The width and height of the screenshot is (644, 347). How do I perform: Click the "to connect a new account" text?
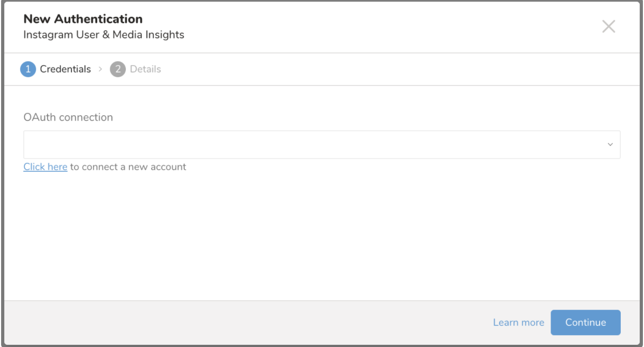pyautogui.click(x=128, y=167)
